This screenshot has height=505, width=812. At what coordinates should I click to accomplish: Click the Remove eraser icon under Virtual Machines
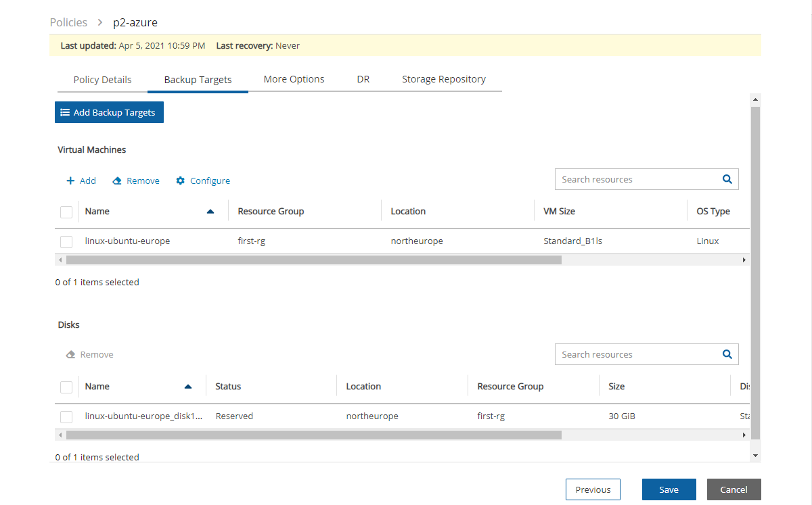117,181
